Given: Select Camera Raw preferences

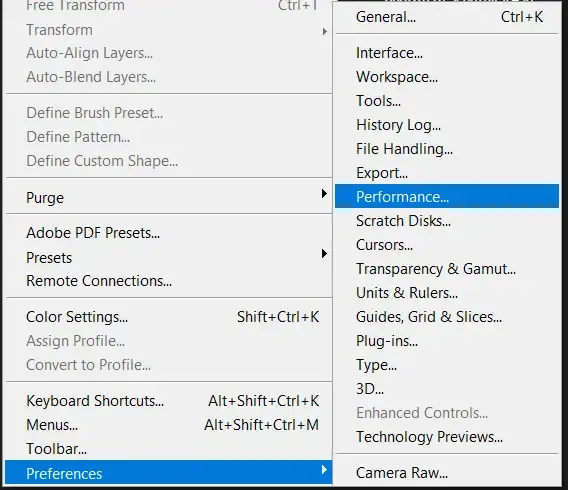Looking at the screenshot, I should [x=447, y=473].
